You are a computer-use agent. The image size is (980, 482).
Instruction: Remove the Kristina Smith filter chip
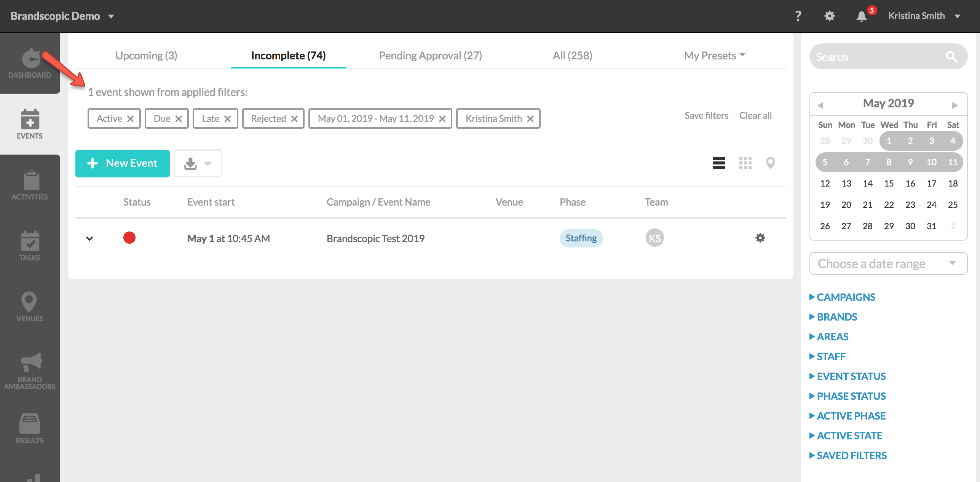[530, 119]
